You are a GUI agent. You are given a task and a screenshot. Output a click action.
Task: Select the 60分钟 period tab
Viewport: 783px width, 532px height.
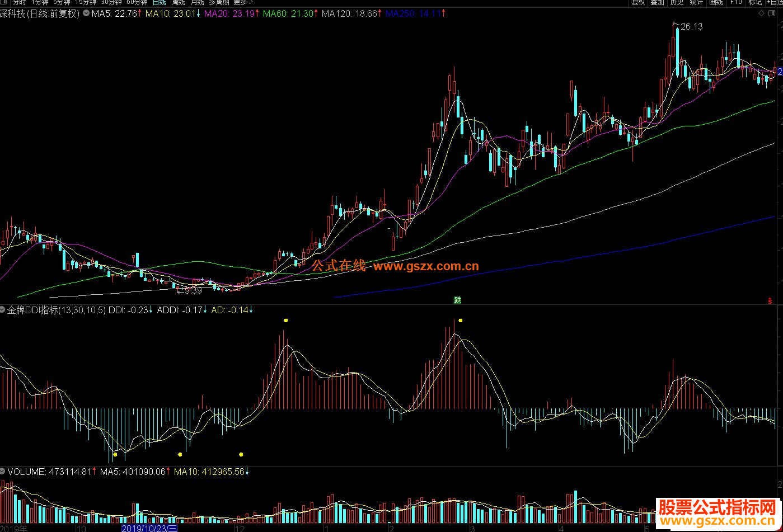pyautogui.click(x=137, y=2)
